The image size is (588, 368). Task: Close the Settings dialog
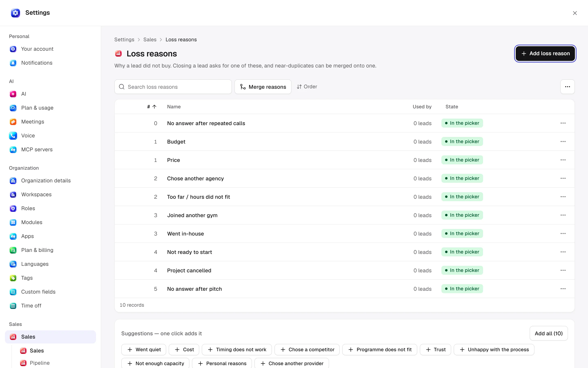tap(575, 13)
